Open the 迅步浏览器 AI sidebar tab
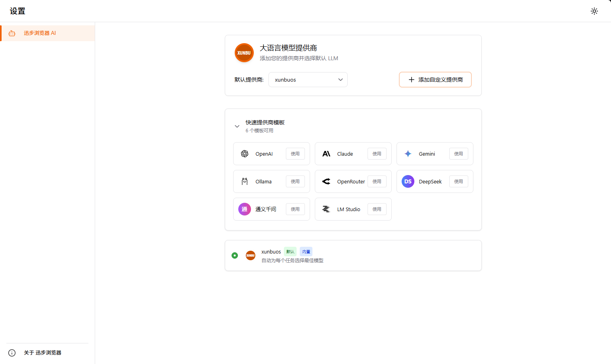Screen dimensions: 611x364 48,33
